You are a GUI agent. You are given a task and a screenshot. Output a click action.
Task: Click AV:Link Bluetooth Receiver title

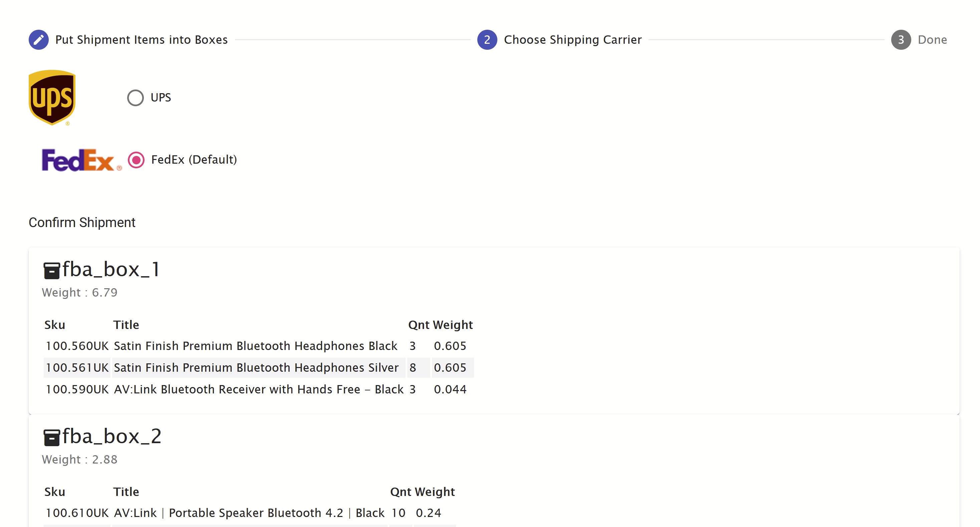(x=258, y=389)
